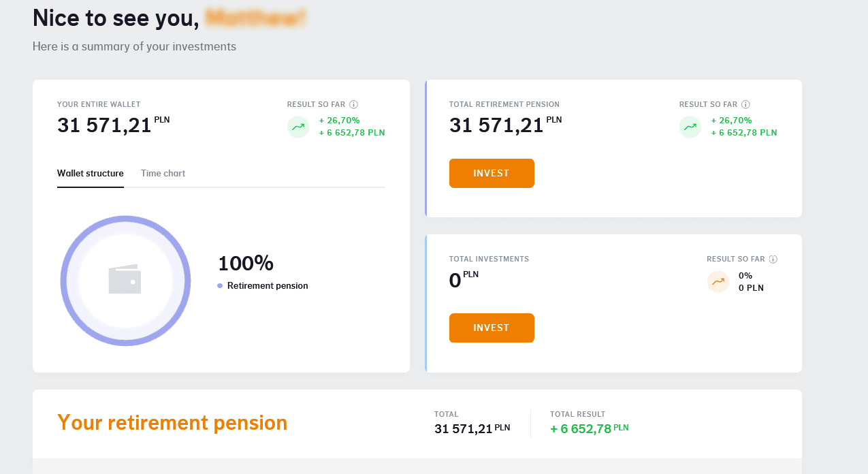This screenshot has width=868, height=474.
Task: Click the 100% wallet share label
Action: point(245,264)
